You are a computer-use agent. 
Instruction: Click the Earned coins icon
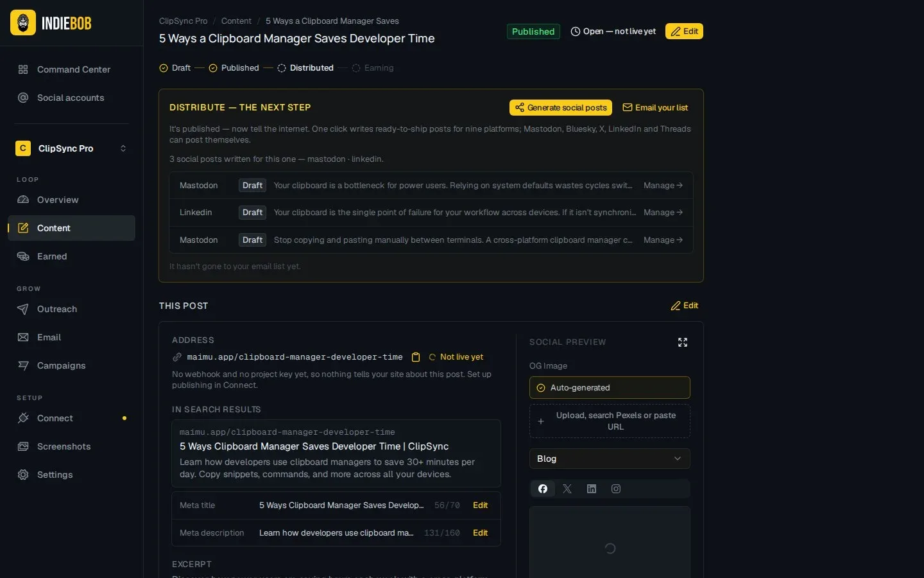(x=23, y=256)
